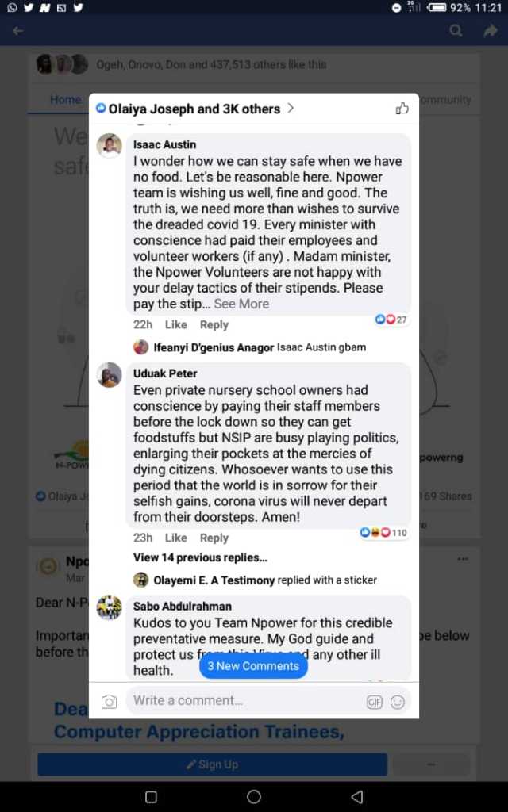This screenshot has height=812, width=508.
Task: Tap Android recent apps square button
Action: tap(151, 796)
